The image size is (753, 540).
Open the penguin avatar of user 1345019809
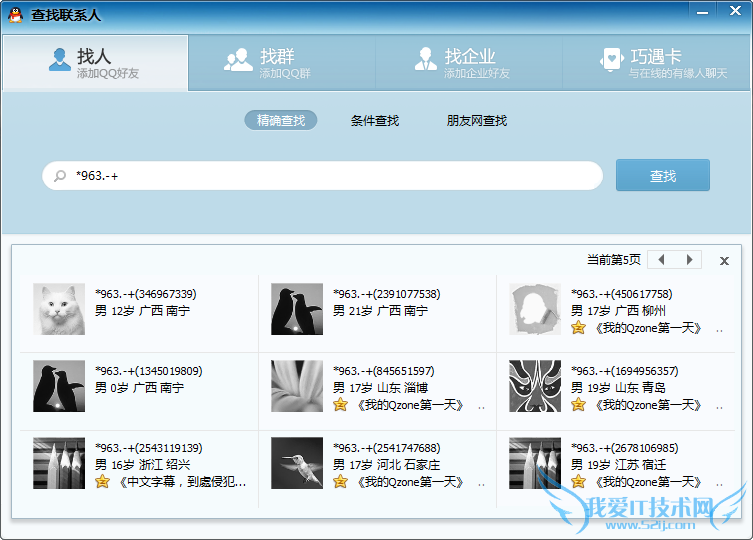click(x=59, y=386)
